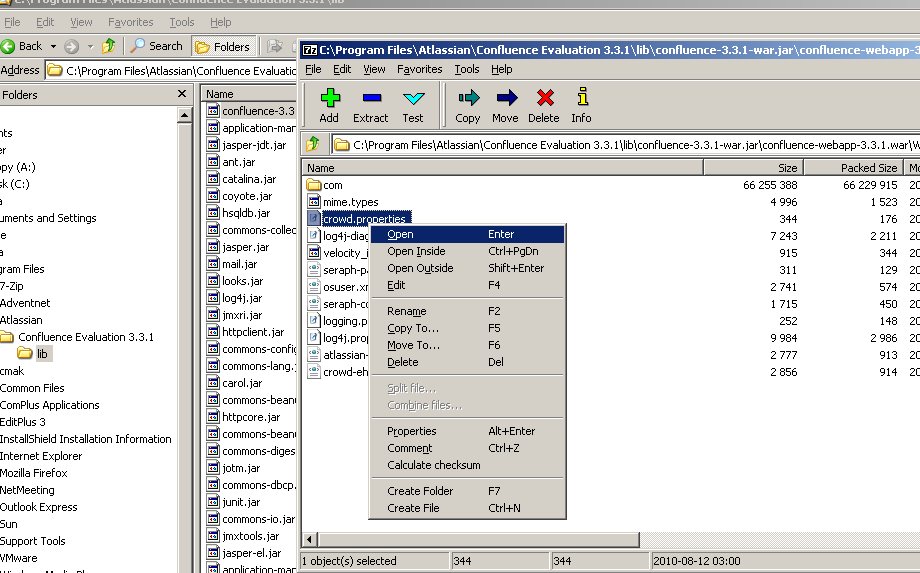Choose Properties in the context menu
The image size is (920, 573).
pos(468,431)
